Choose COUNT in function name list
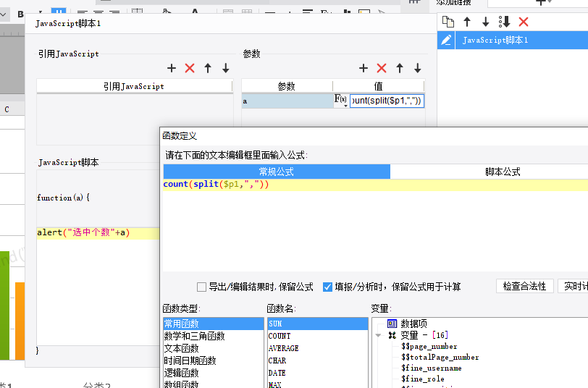The image size is (588, 388). pyautogui.click(x=280, y=337)
